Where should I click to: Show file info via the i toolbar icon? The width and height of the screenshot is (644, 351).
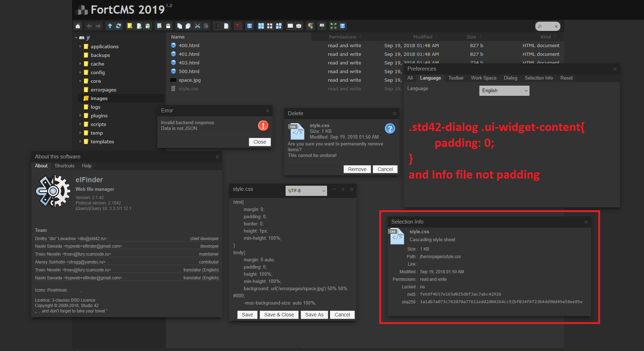(250, 26)
